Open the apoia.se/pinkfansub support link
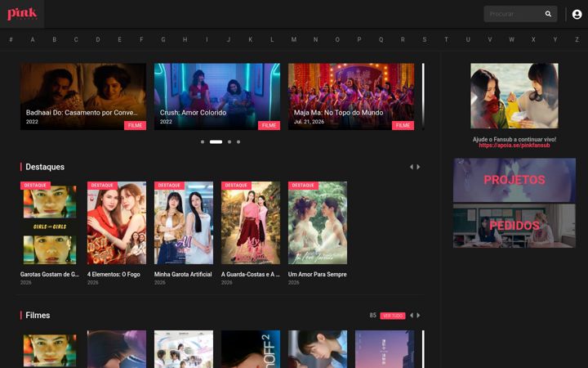Screen dimensions: 588x368 click(x=514, y=146)
